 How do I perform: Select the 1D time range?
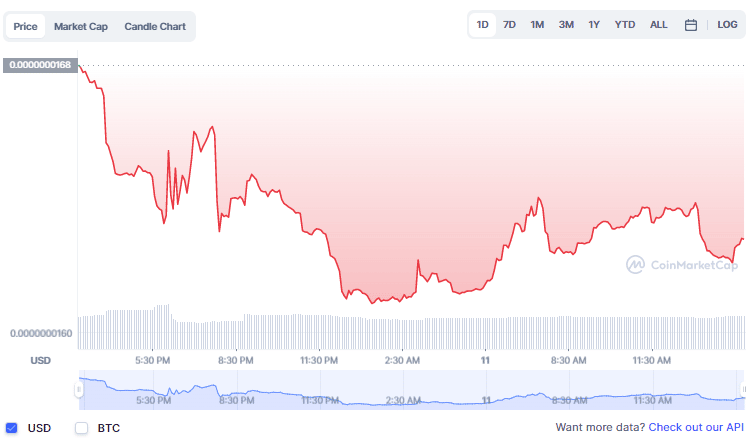(x=483, y=25)
